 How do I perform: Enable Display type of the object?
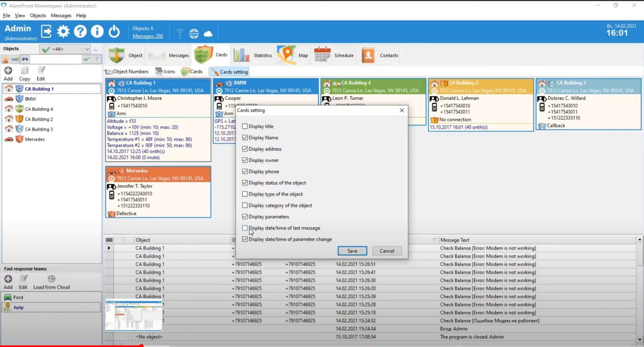point(245,194)
